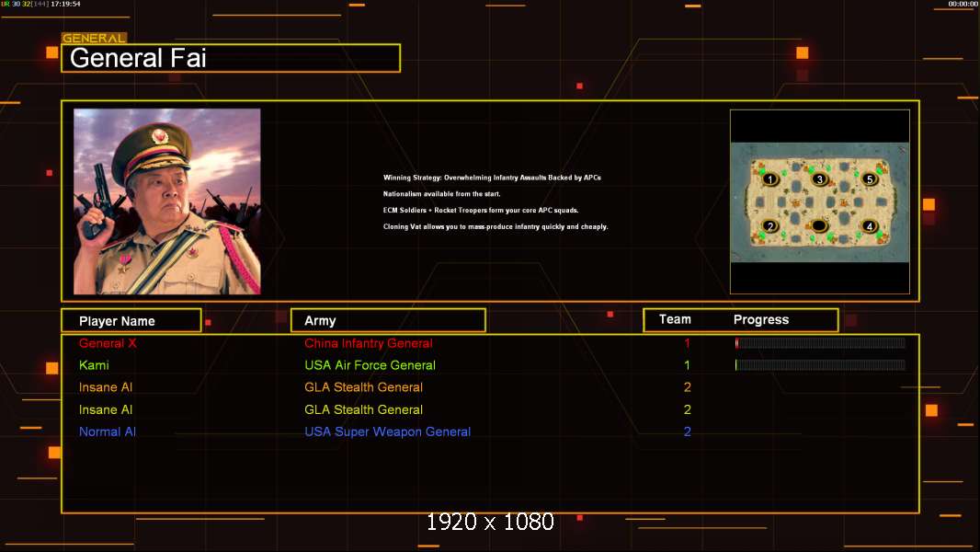Click the Normal AI player name

pyautogui.click(x=108, y=432)
